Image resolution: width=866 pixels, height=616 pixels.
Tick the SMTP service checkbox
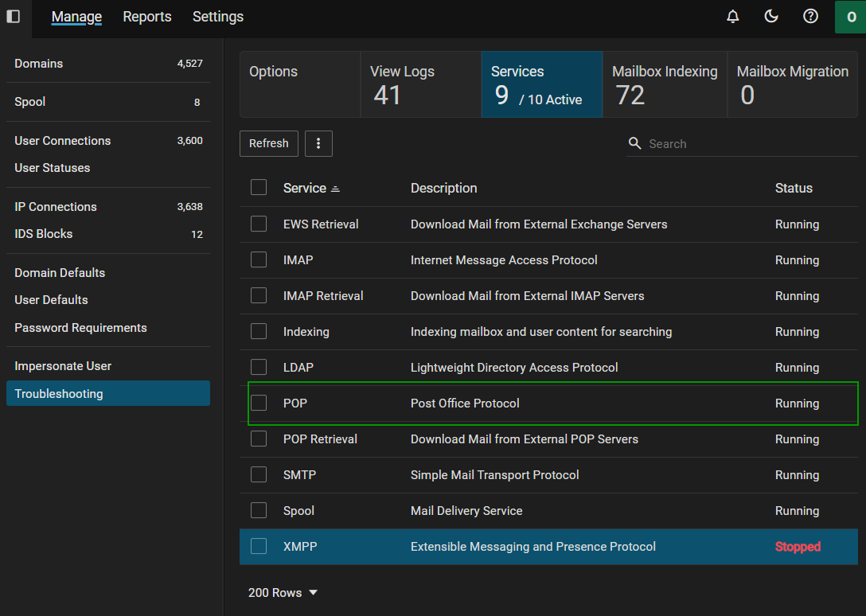[259, 474]
